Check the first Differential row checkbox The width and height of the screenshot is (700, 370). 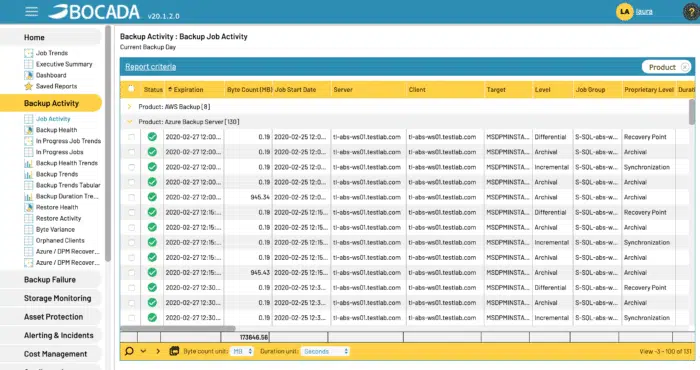(x=131, y=137)
